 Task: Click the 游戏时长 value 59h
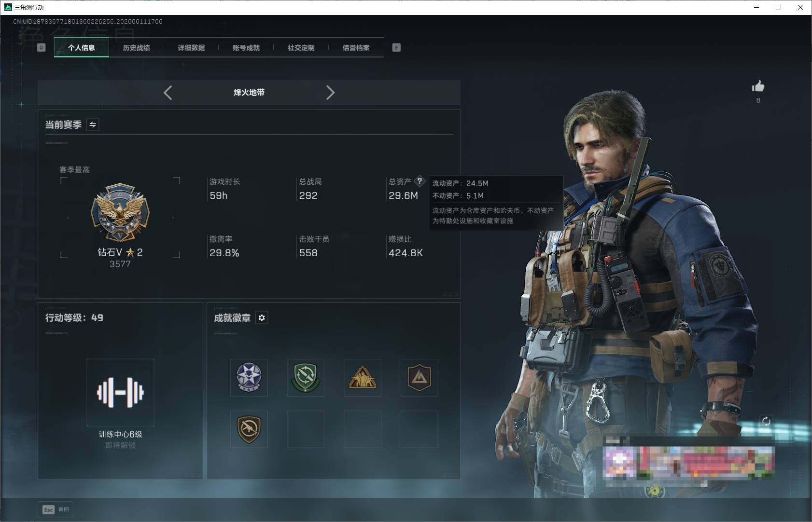pos(219,196)
